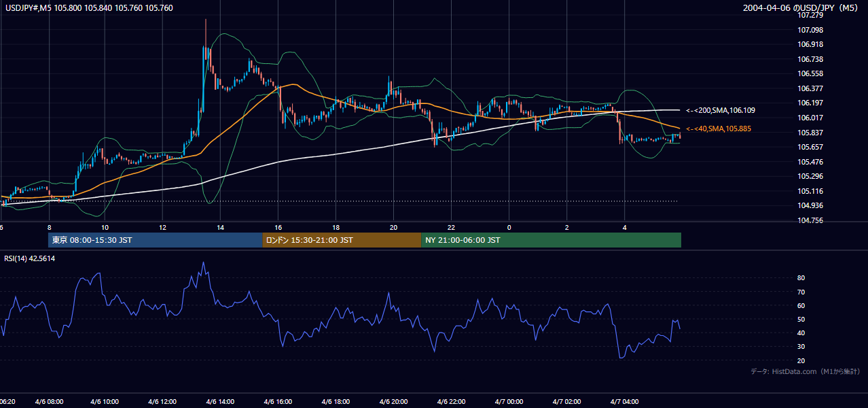This screenshot has width=868, height=408.
Task: Click the RSI scale value 30
Action: [801, 347]
